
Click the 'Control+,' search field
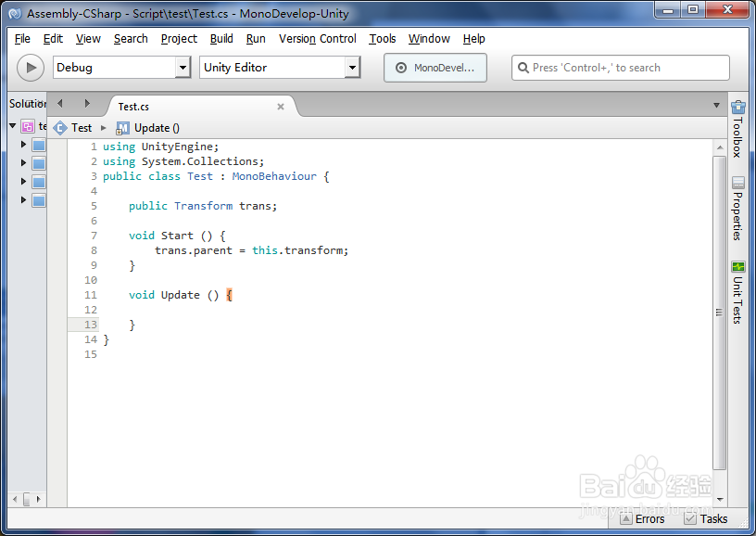[620, 68]
